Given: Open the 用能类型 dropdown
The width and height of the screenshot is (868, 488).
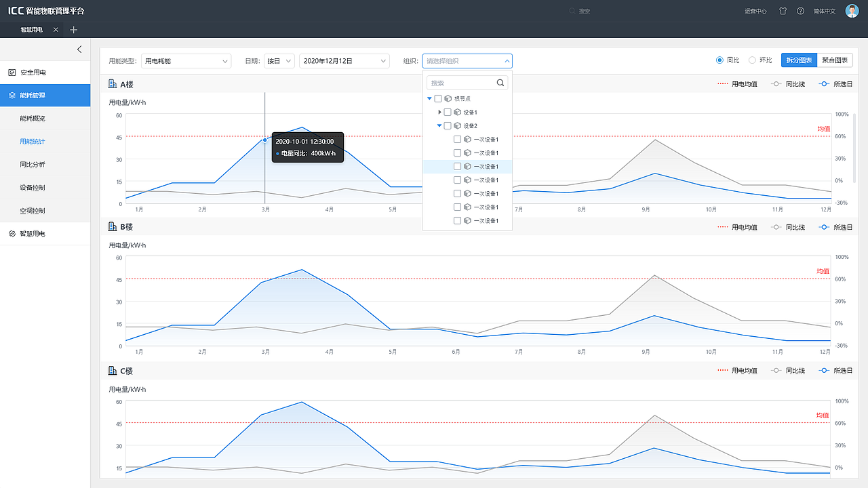Looking at the screenshot, I should pos(186,61).
